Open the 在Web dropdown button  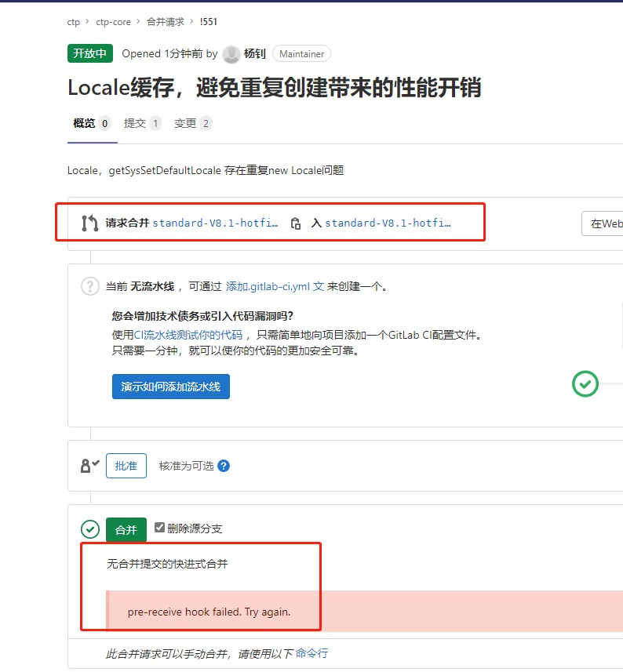604,223
